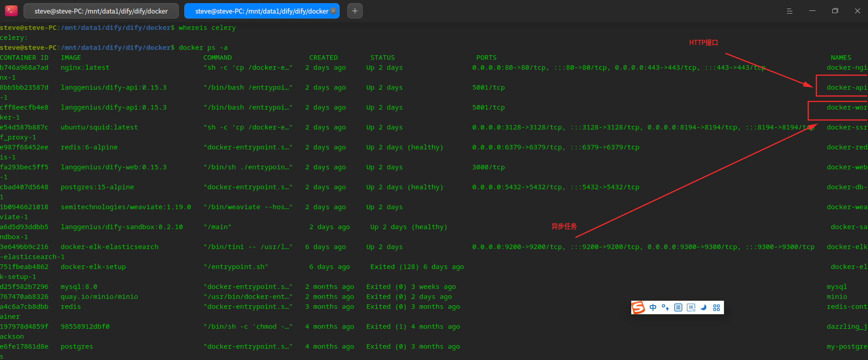Toggle punctuation mode on IME bar

pos(665,307)
